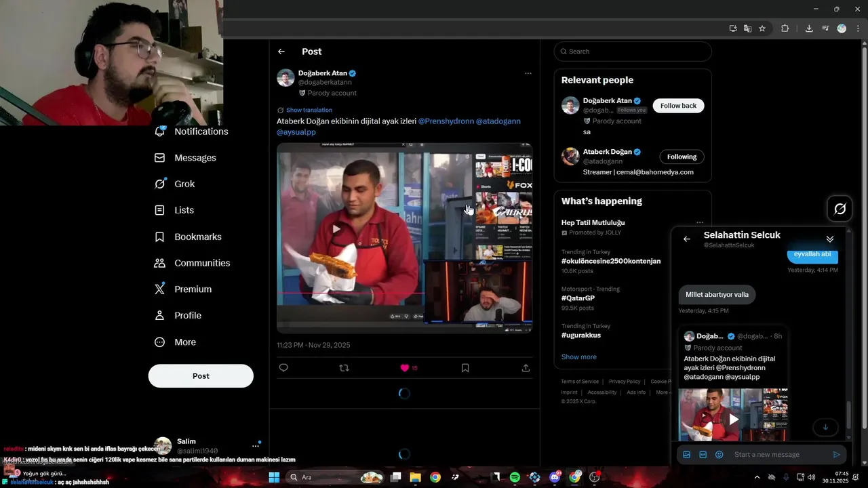Collapse the chat with double chevron

click(x=830, y=239)
